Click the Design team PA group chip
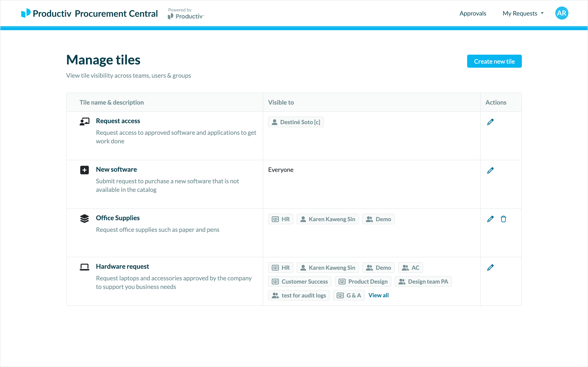The image size is (588, 367). [x=423, y=282]
